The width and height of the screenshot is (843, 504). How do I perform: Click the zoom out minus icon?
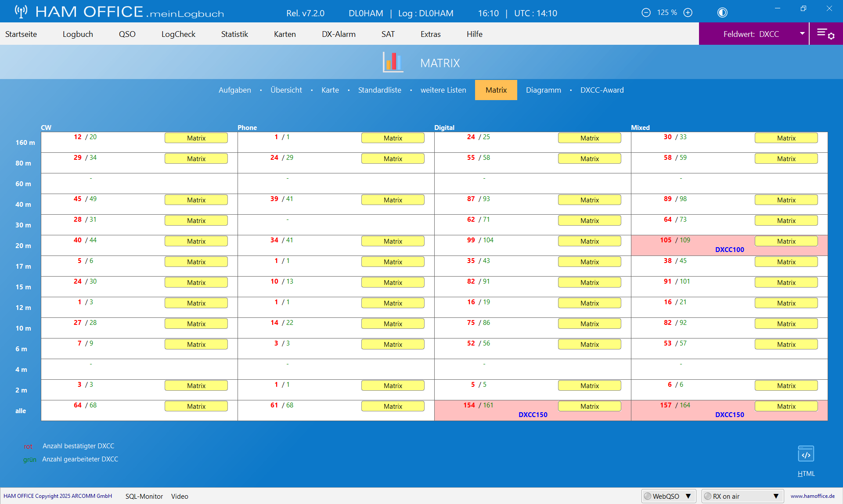coord(646,13)
